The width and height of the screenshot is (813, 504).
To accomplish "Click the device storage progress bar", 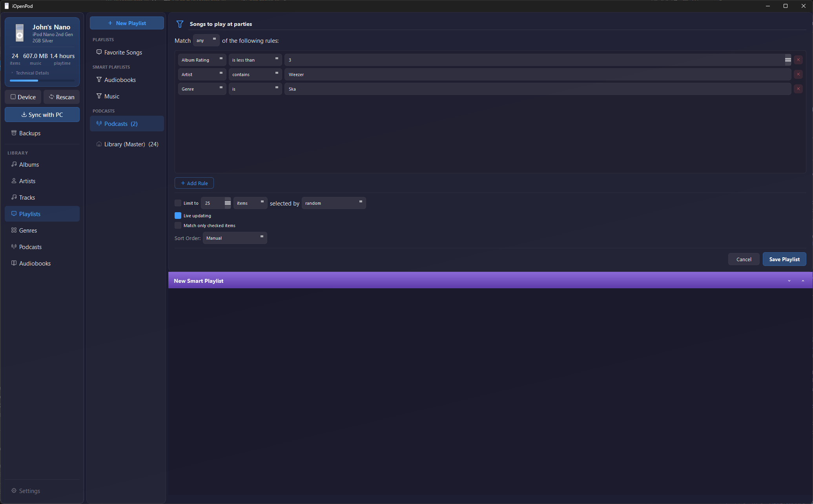I will coord(42,81).
